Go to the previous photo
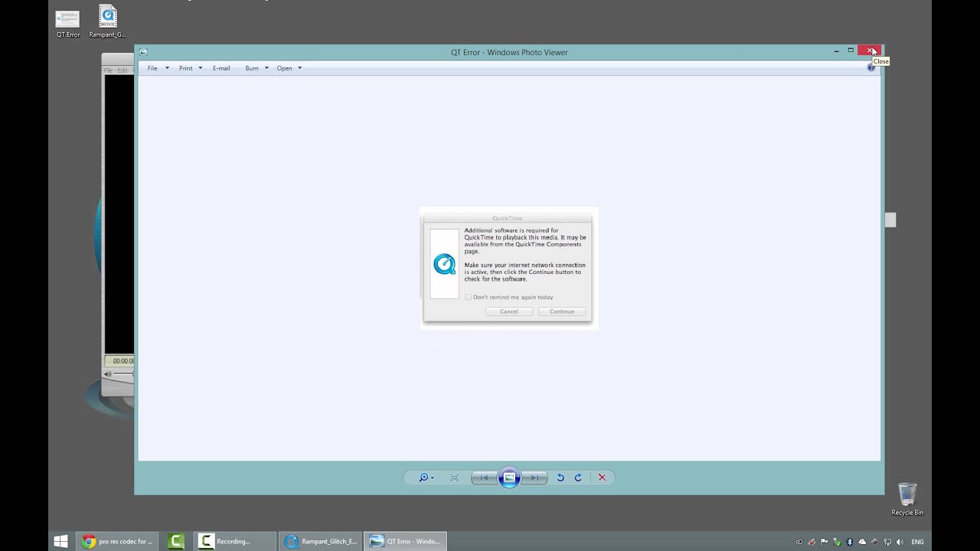The height and width of the screenshot is (551, 980). coord(485,478)
